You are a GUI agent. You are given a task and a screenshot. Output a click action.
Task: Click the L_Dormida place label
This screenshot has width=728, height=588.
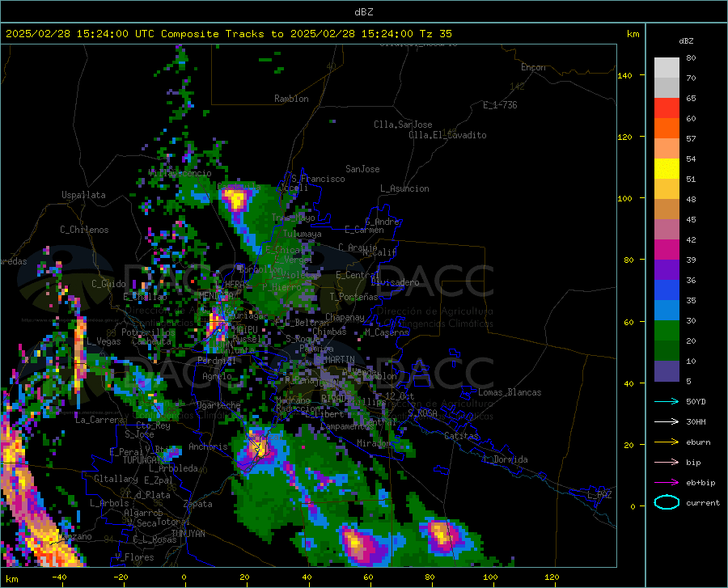505,459
